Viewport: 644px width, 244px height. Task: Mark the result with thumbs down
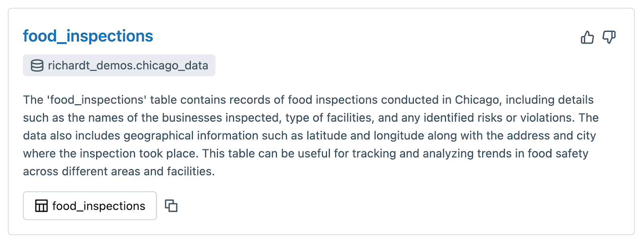pos(609,37)
